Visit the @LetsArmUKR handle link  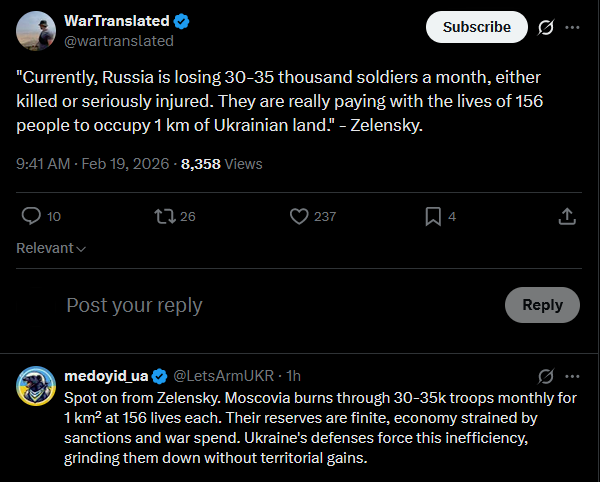(224, 376)
